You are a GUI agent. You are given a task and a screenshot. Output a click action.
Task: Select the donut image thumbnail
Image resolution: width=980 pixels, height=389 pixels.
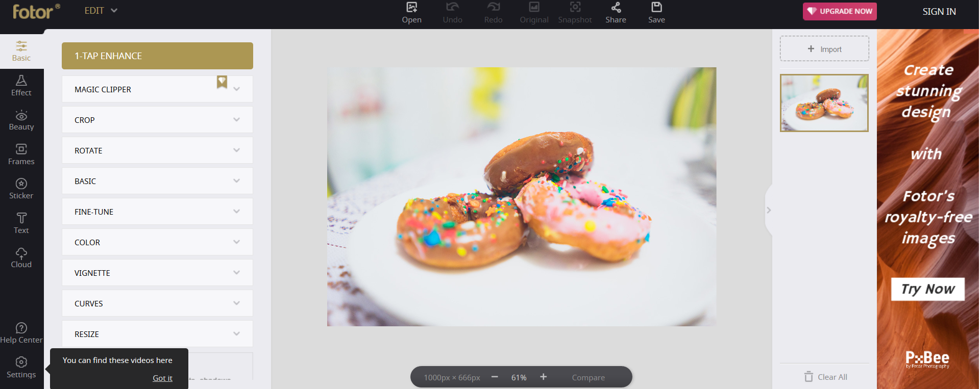824,103
